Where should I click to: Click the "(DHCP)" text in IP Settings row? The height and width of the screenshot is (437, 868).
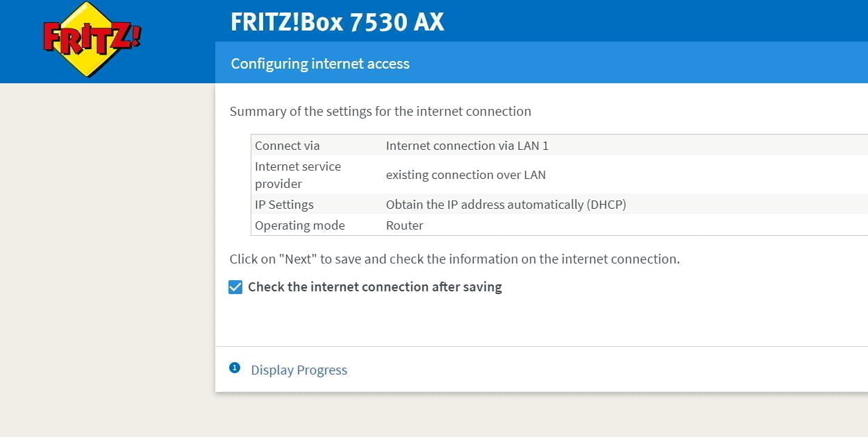[x=606, y=205]
